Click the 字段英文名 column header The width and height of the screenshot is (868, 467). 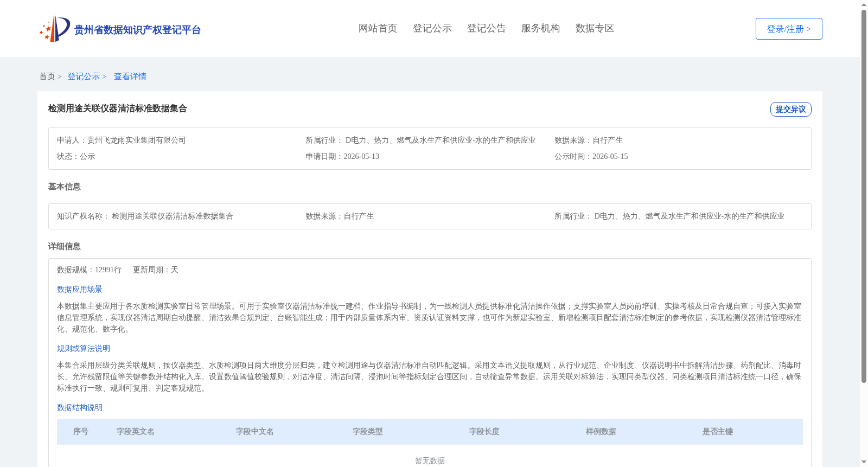pyautogui.click(x=136, y=432)
